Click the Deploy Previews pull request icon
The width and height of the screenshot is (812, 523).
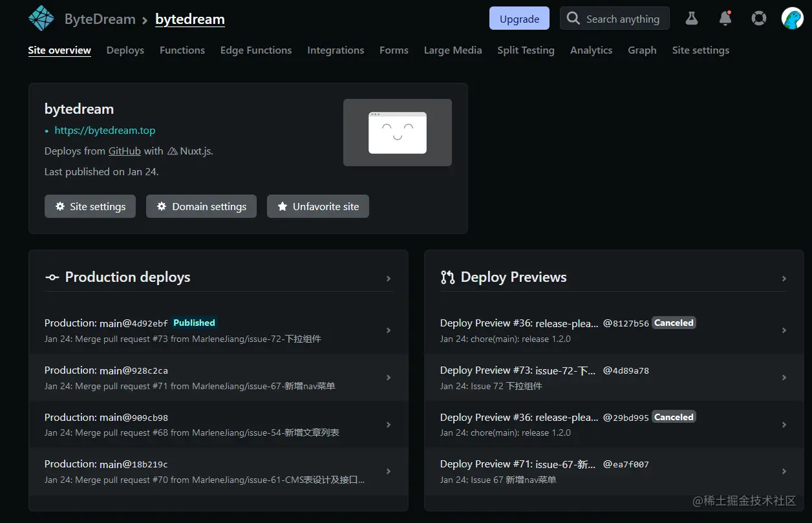(447, 277)
